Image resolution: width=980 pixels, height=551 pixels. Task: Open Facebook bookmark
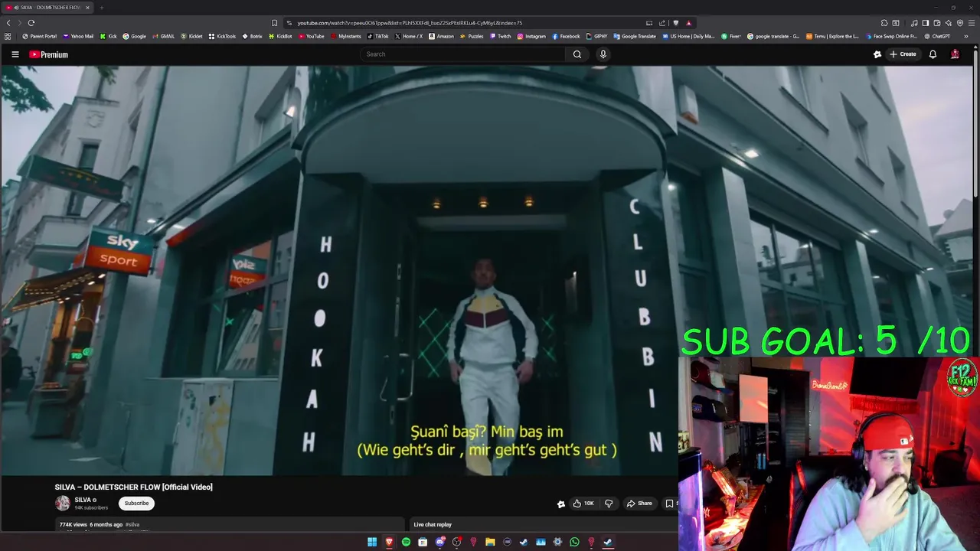566,36
